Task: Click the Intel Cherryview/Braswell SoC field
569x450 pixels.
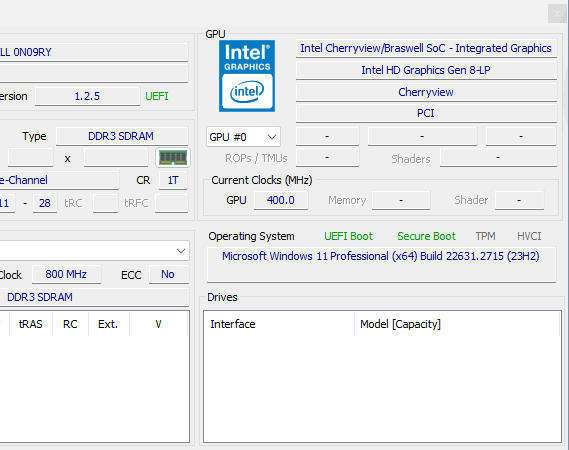Action: tap(426, 48)
